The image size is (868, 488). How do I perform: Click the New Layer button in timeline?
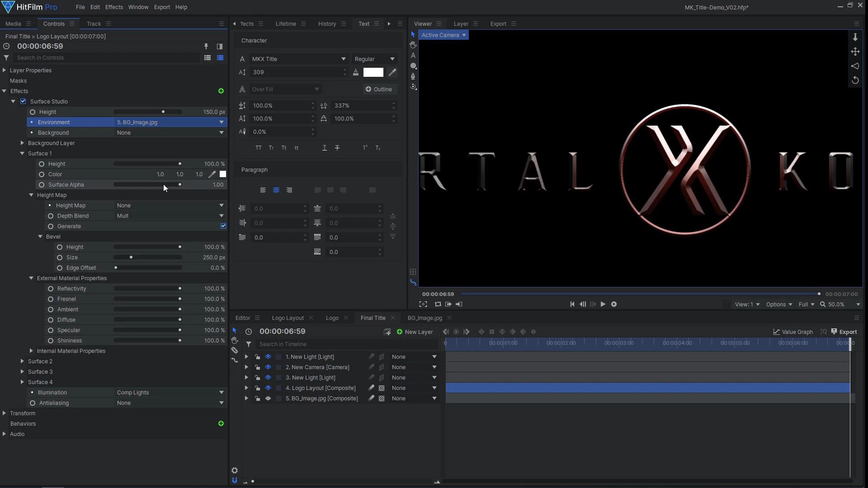(x=414, y=331)
